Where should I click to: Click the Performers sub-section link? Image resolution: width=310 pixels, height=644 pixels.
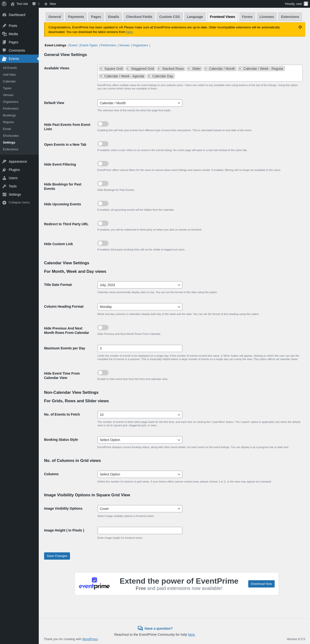click(108, 45)
